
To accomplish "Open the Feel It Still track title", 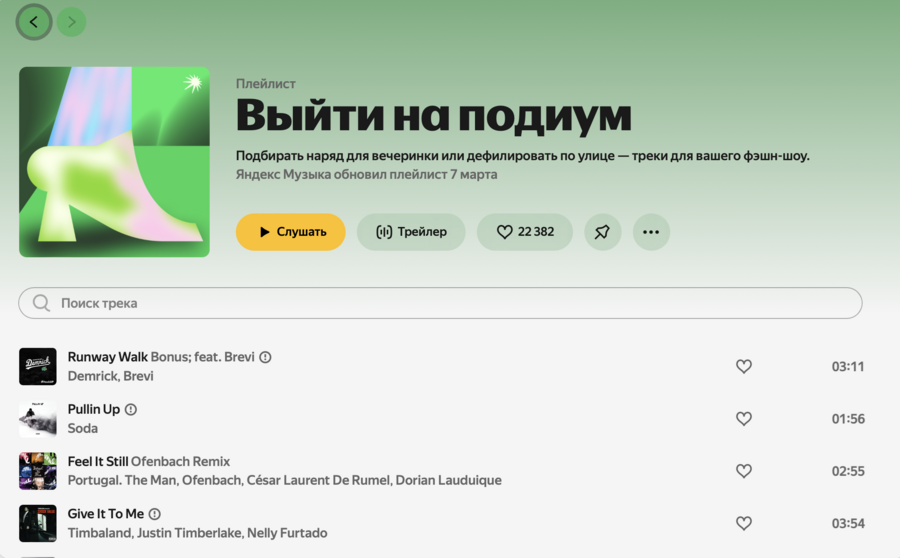I will point(98,462).
